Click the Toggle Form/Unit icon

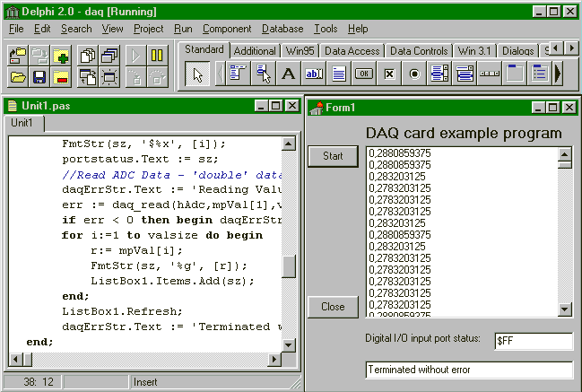click(88, 77)
